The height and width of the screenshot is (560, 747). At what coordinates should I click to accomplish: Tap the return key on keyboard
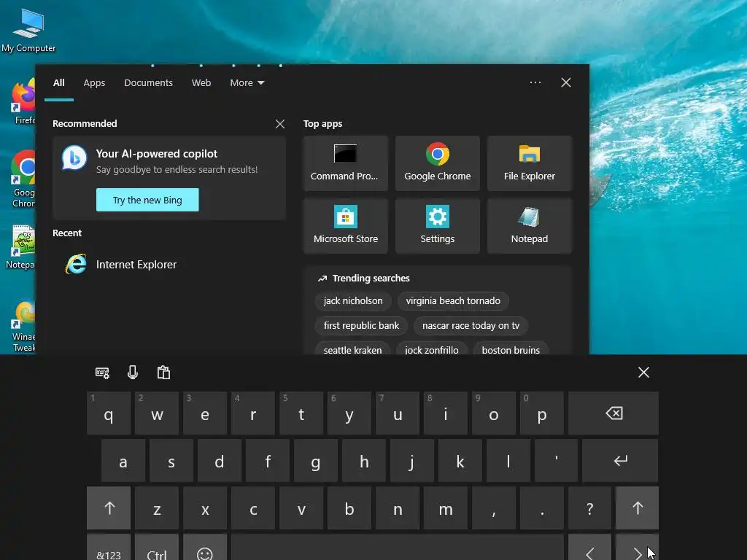[620, 461]
